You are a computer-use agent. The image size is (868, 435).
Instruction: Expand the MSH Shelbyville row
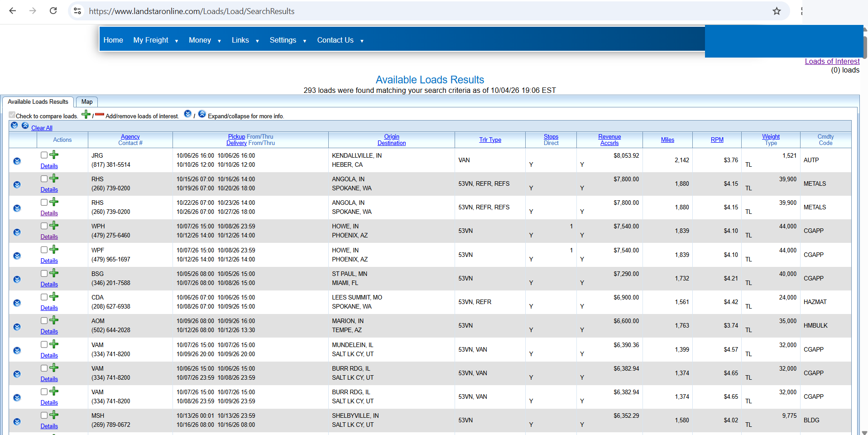click(17, 421)
